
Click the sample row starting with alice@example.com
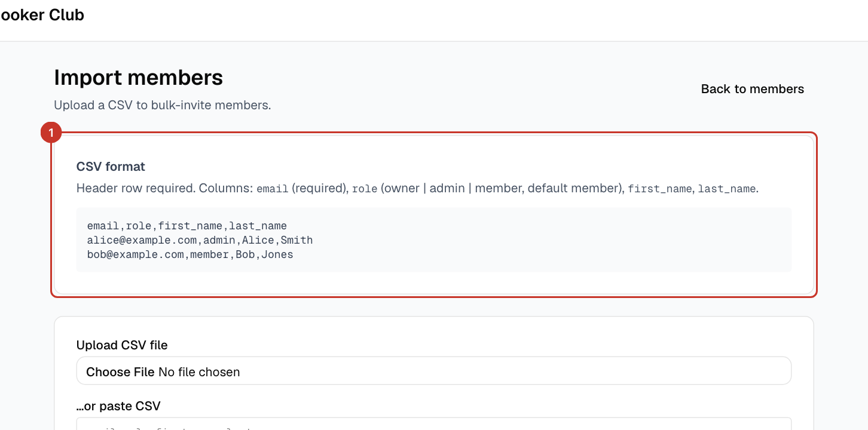[200, 240]
